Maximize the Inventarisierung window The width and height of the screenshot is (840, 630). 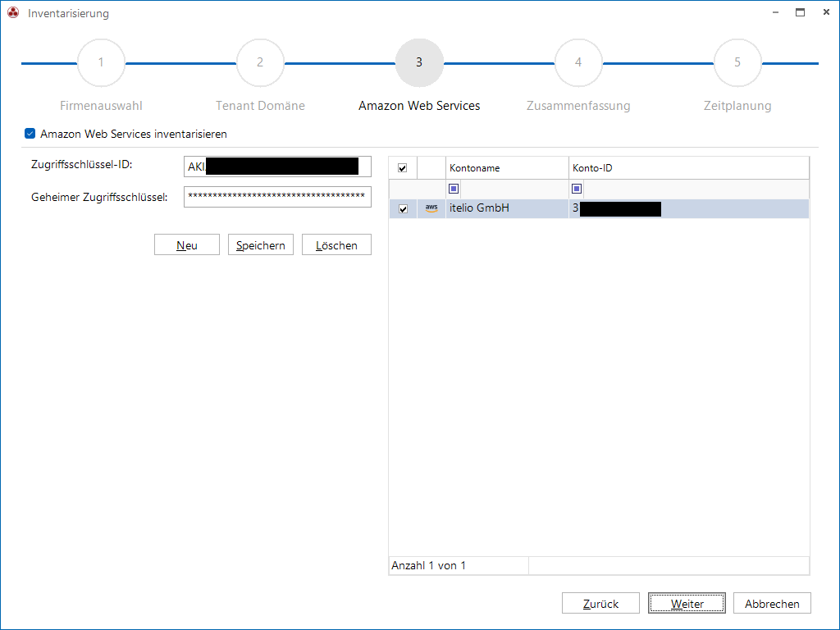coord(801,12)
